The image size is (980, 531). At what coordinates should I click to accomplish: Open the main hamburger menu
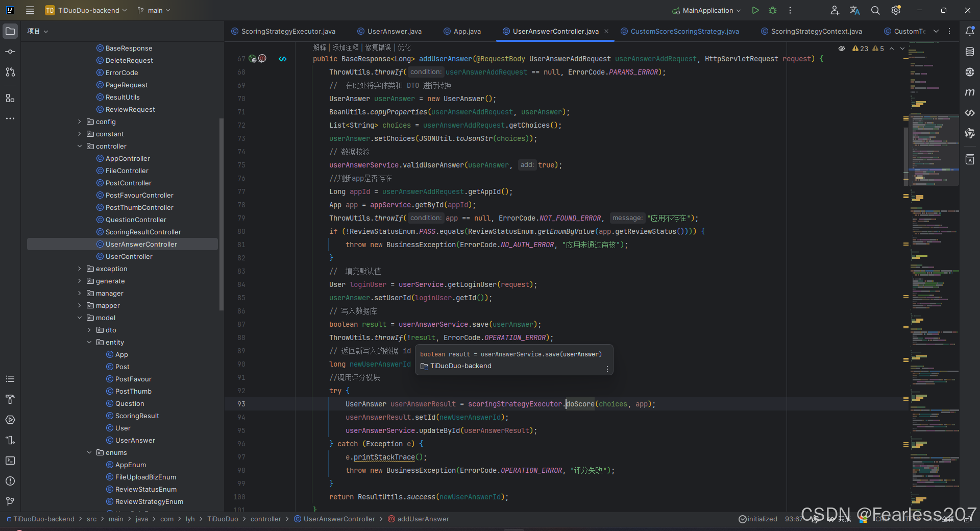(x=30, y=10)
